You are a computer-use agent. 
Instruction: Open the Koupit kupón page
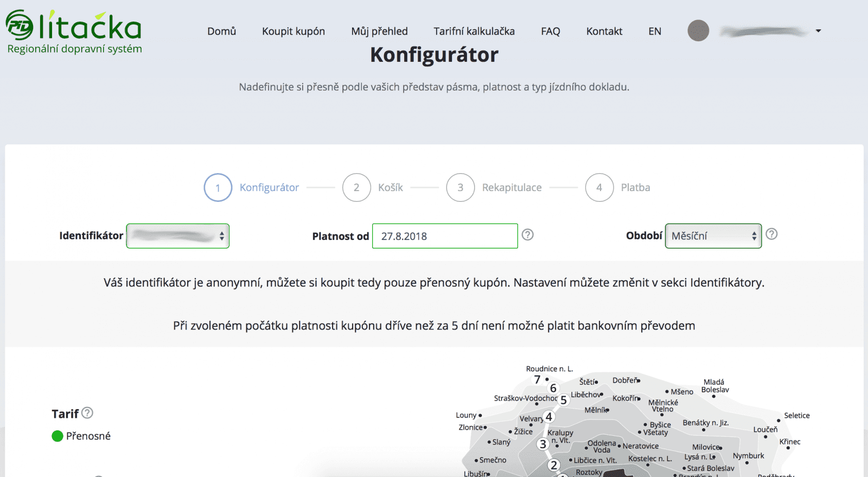coord(293,31)
